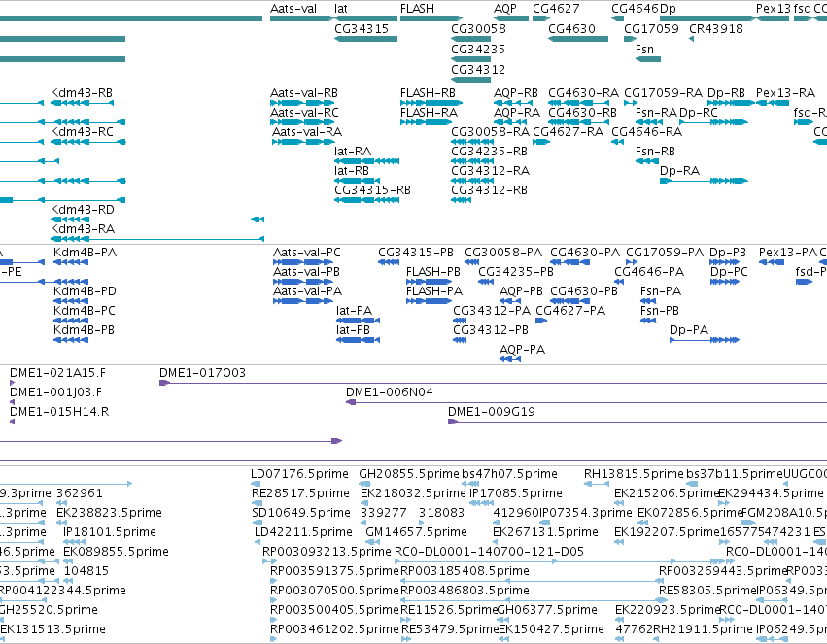The width and height of the screenshot is (827, 644).
Task: Click the CG30058-RA transcript
Action: (x=472, y=141)
